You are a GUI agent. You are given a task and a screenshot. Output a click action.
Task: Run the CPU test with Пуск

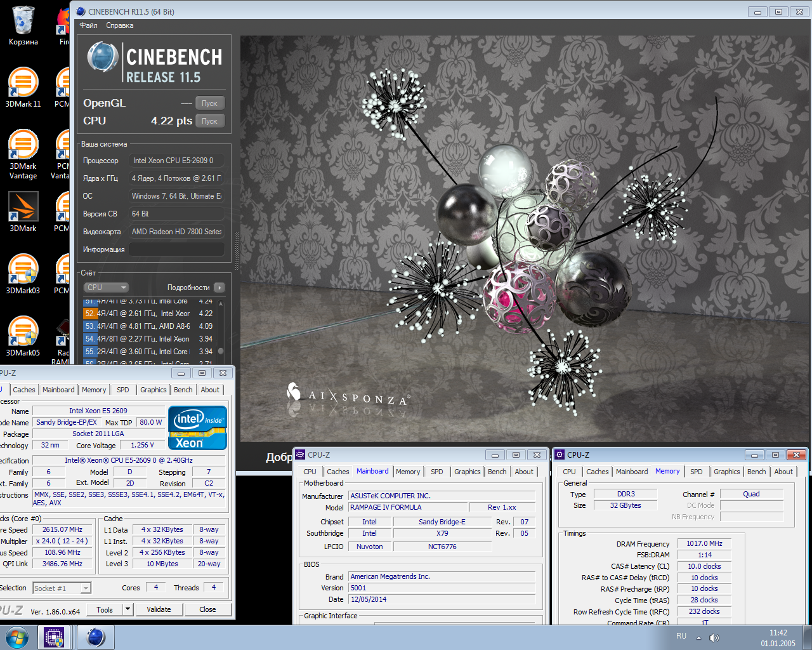point(209,121)
